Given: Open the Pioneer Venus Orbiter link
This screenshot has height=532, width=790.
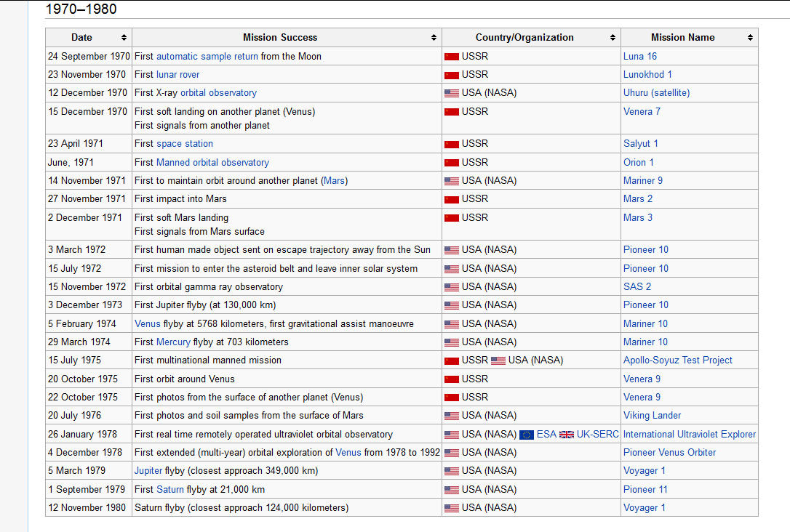Looking at the screenshot, I should [669, 453].
